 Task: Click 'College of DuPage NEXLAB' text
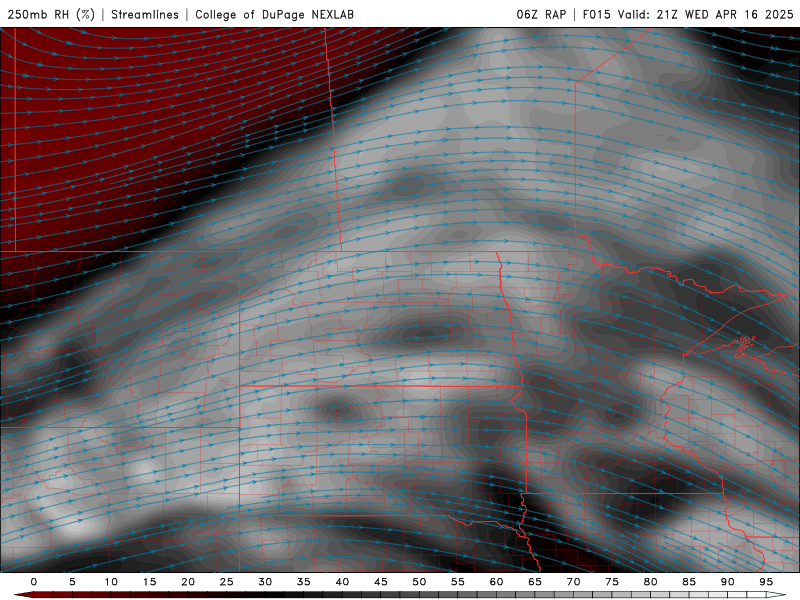(x=274, y=15)
